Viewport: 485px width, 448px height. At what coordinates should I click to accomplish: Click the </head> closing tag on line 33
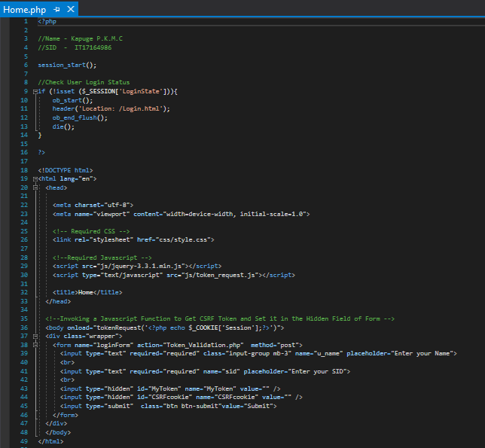(x=58, y=301)
